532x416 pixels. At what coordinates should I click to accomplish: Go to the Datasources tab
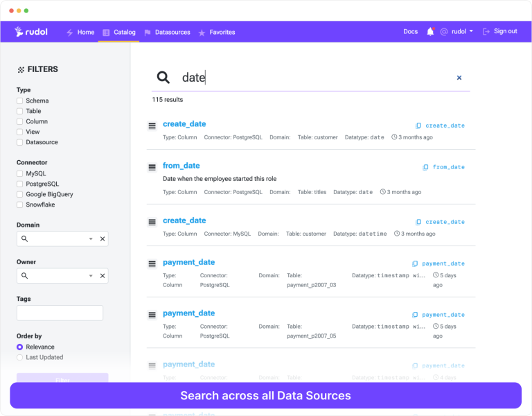167,32
